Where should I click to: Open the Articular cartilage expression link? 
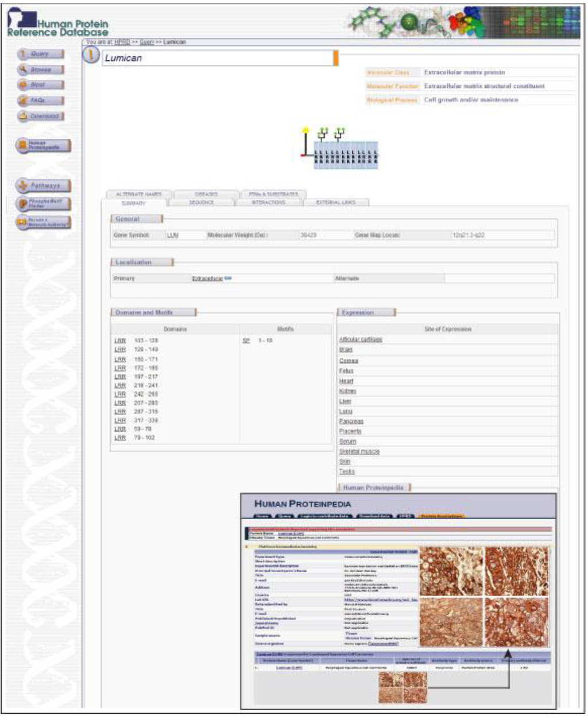pos(361,339)
